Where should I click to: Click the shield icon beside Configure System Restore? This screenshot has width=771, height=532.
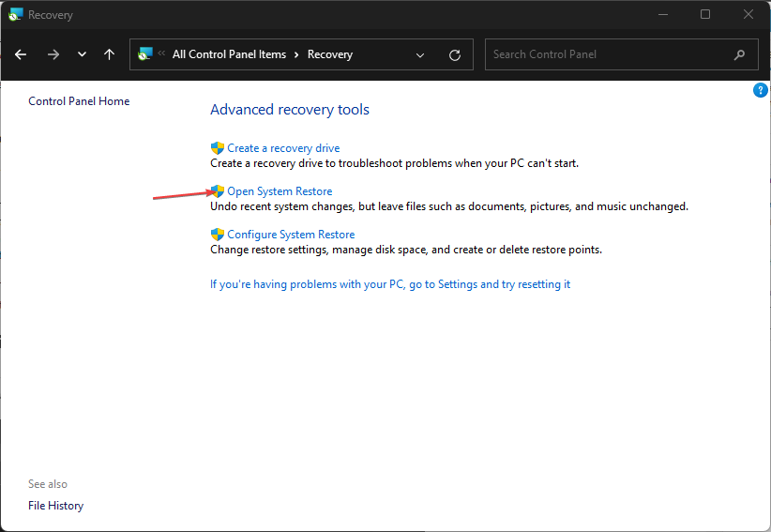[218, 235]
